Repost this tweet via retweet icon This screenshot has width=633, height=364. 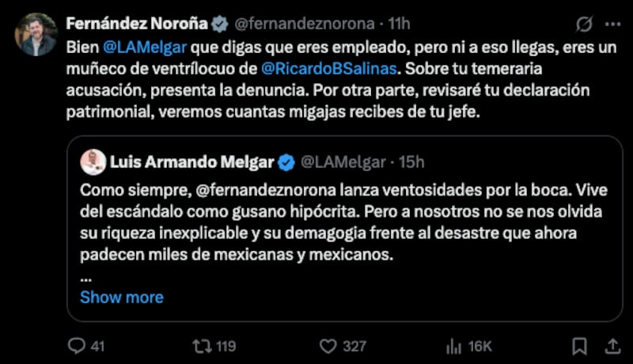point(203,346)
